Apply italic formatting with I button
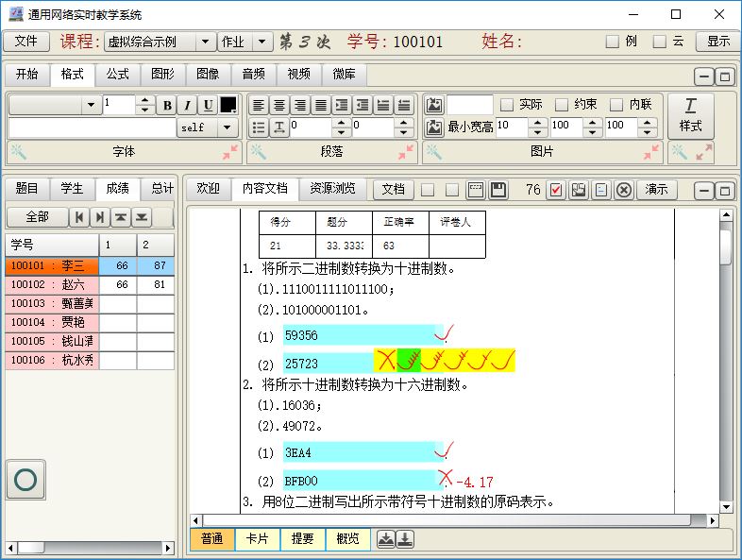This screenshot has width=742, height=560. click(x=188, y=105)
